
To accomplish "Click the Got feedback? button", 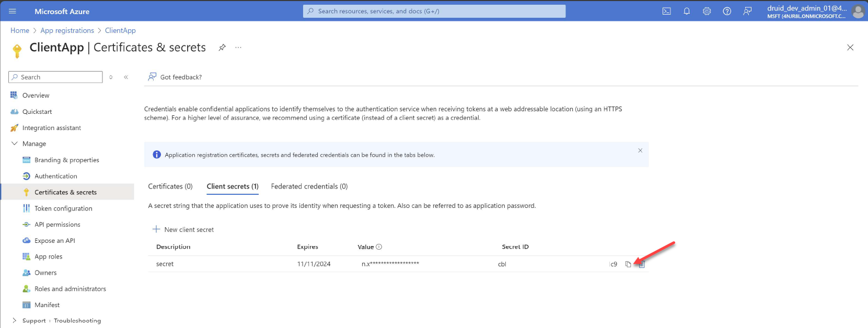I will 175,77.
